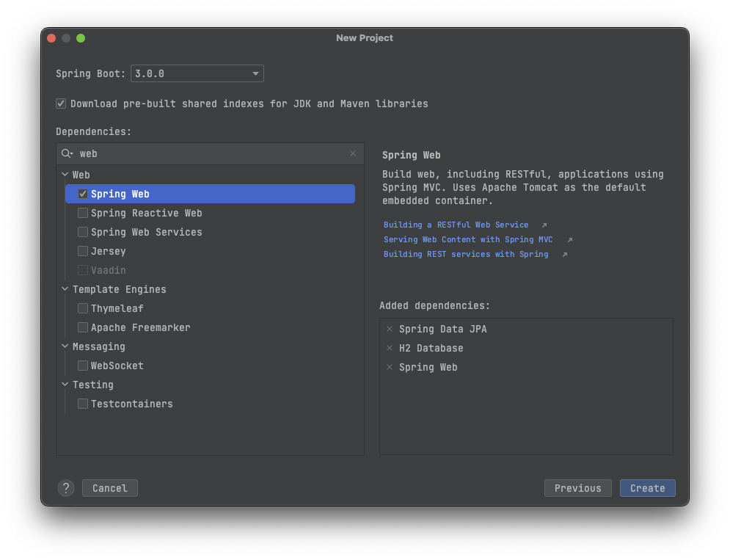Check the Spring Reactive Web checkbox
The image size is (730, 560).
[x=83, y=213]
